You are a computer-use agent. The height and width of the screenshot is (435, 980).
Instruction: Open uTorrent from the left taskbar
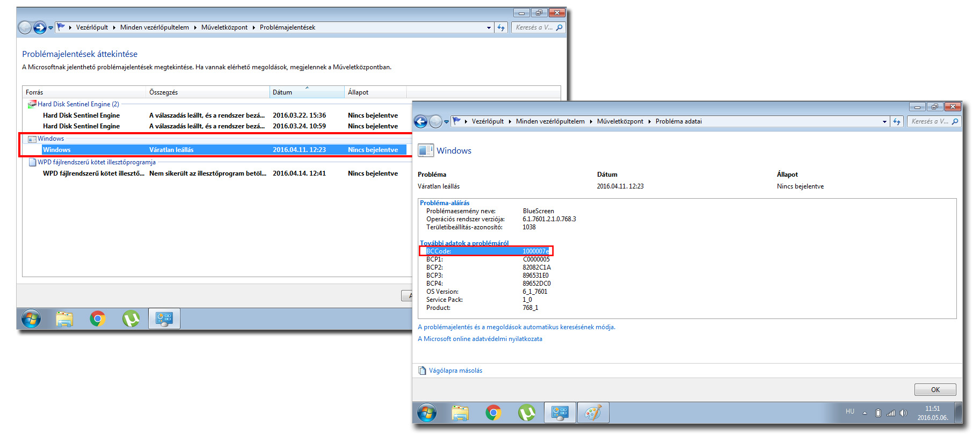tap(131, 319)
